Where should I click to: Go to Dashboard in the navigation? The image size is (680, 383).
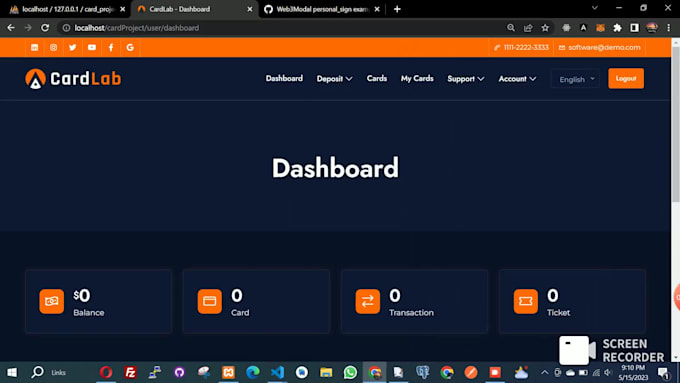coord(284,79)
